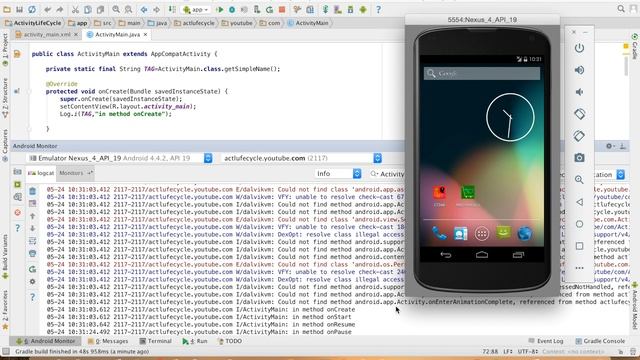Open the app run configuration dropdown
Image resolution: width=640 pixels, height=360 pixels.
coord(195,9)
